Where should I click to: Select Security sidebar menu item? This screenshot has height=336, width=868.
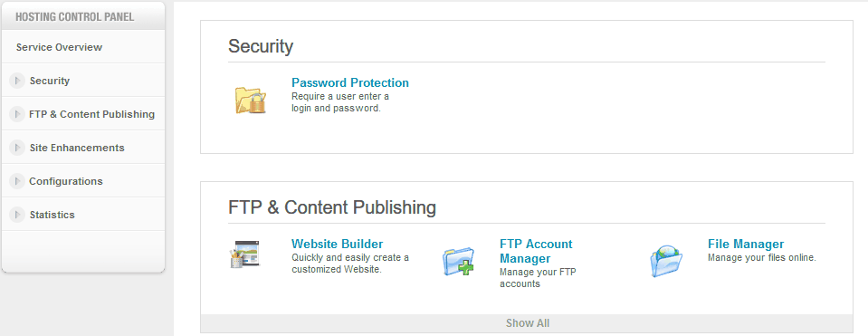[x=83, y=81]
